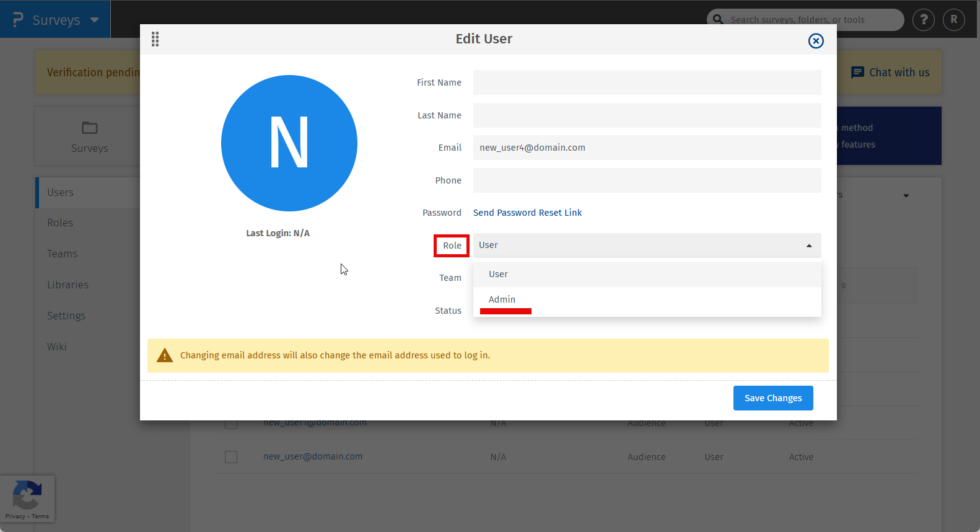Click the help question mark icon
This screenshot has width=980, height=532.
click(924, 20)
